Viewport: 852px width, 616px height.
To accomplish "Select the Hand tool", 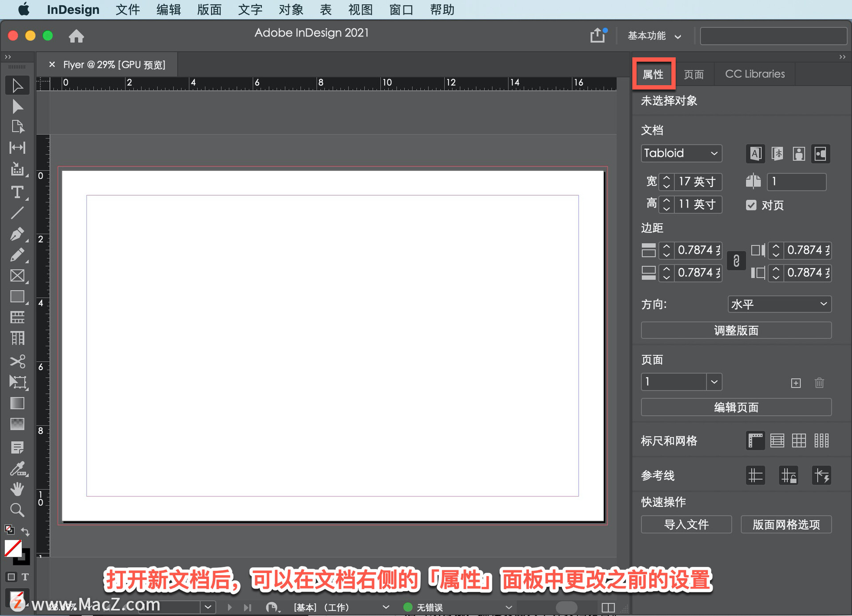I will [17, 489].
